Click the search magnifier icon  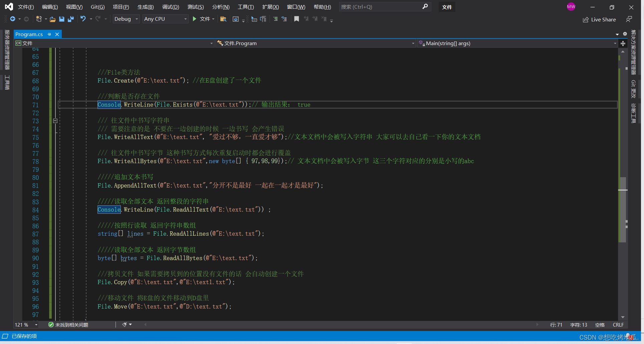click(425, 6)
